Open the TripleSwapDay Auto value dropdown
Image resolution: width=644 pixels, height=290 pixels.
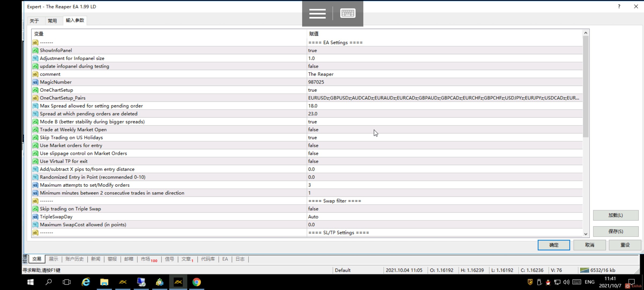pyautogui.click(x=313, y=217)
